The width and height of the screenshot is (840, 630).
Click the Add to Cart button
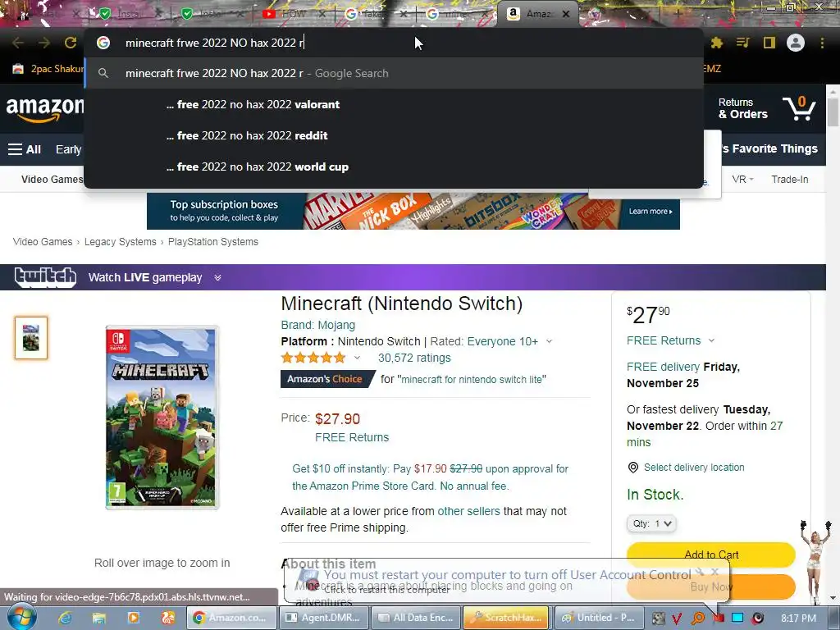pos(711,555)
